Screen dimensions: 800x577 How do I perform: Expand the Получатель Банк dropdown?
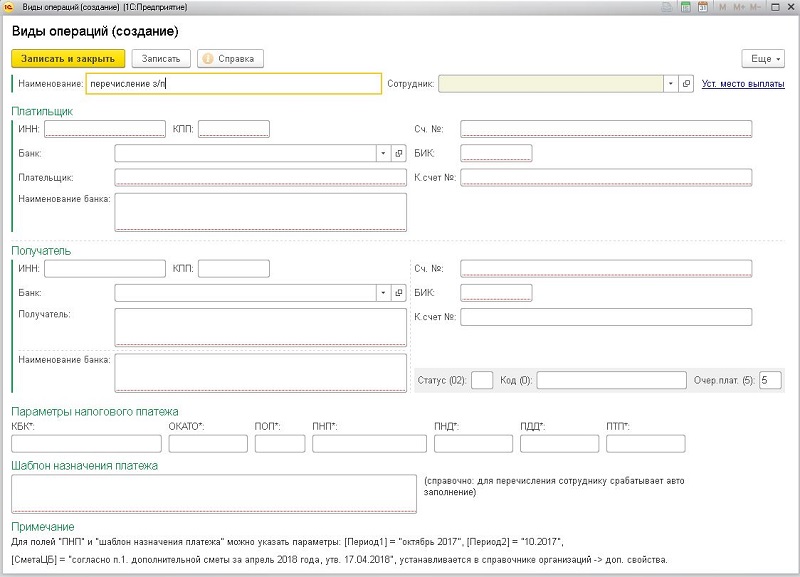382,293
